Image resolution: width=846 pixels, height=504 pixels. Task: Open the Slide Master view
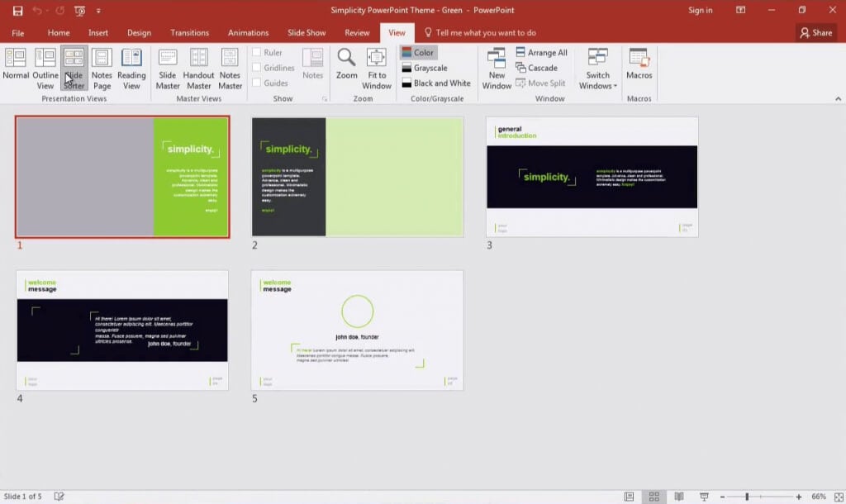[168, 66]
